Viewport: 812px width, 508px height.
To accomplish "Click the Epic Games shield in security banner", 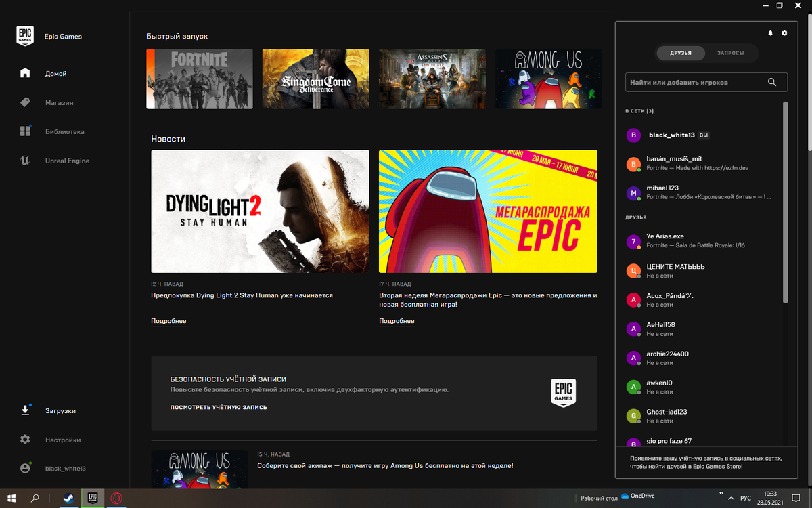I will [x=563, y=393].
